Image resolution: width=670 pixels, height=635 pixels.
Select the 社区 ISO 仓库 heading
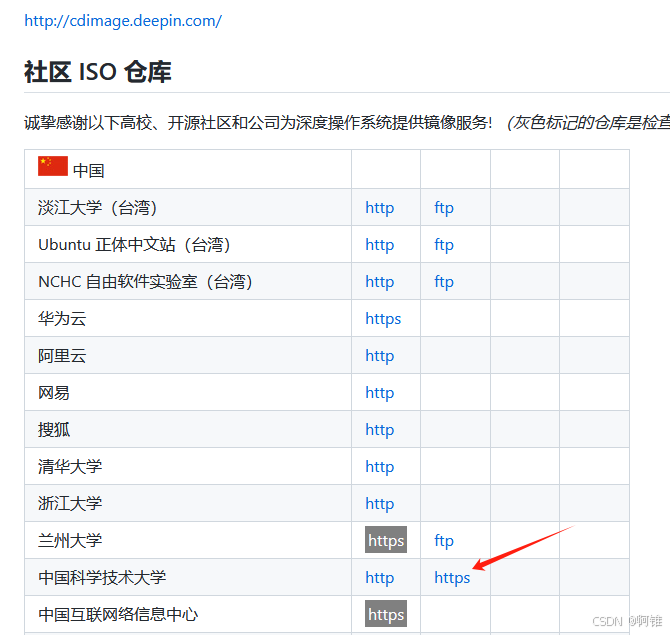98,71
